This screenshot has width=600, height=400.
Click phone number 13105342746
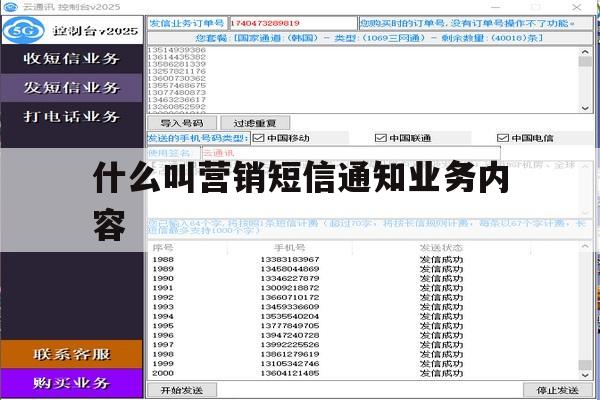tap(290, 364)
